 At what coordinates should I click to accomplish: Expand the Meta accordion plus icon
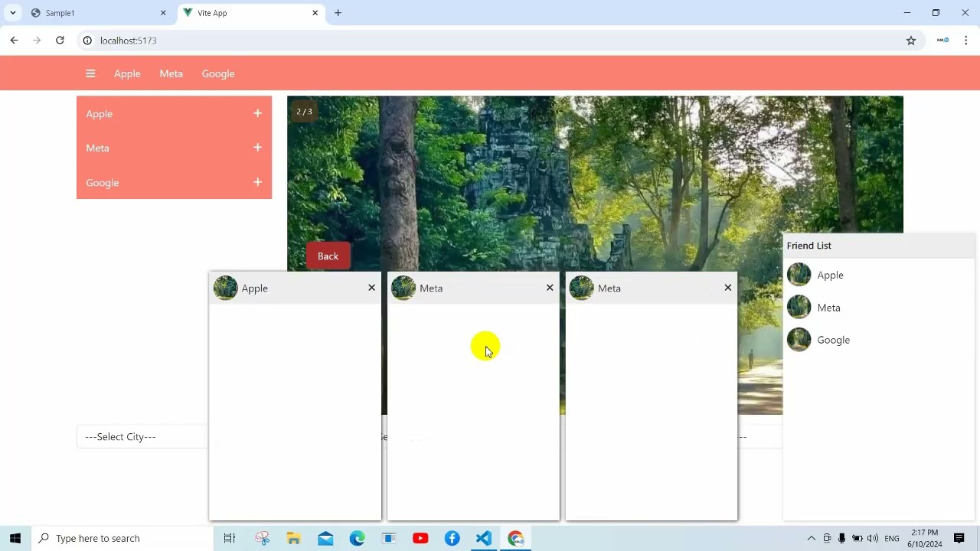click(x=257, y=148)
